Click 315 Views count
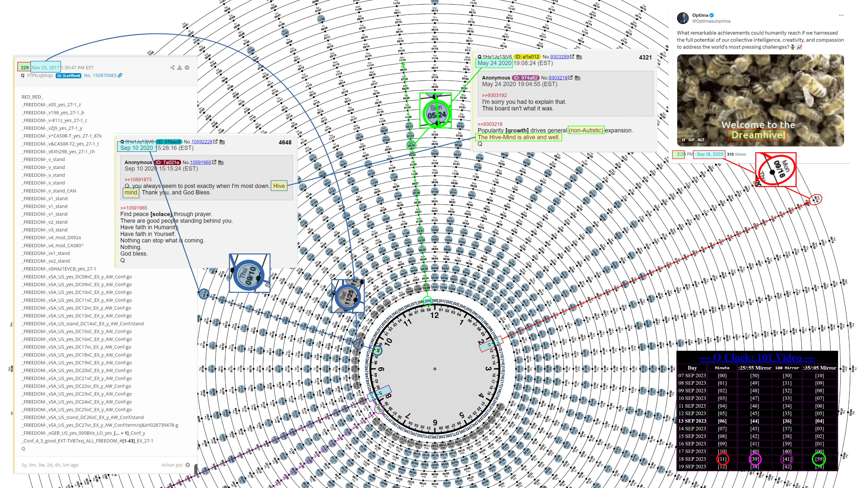Image resolution: width=868 pixels, height=488 pixels. (x=736, y=154)
